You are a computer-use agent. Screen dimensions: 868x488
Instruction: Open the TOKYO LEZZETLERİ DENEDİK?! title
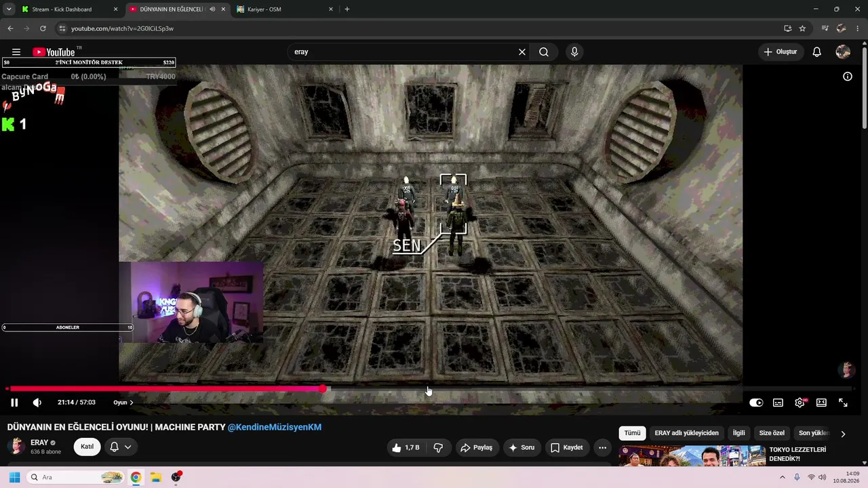[x=797, y=454]
